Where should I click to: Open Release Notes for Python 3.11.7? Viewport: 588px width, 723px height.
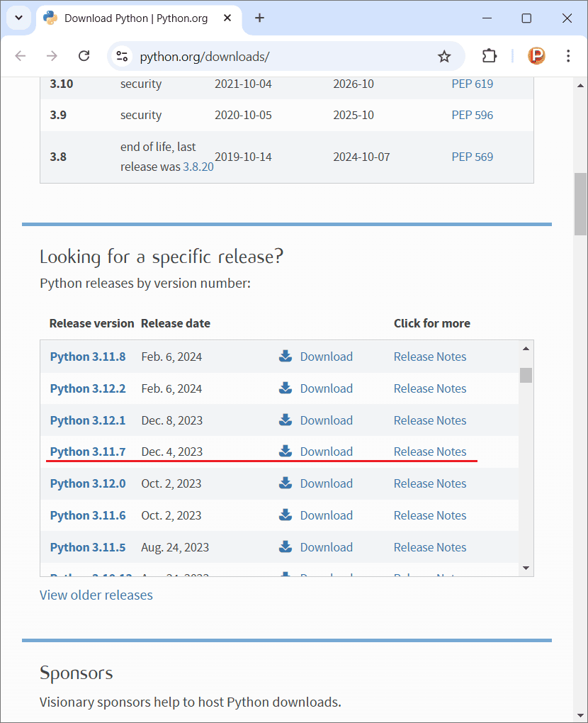tap(430, 452)
